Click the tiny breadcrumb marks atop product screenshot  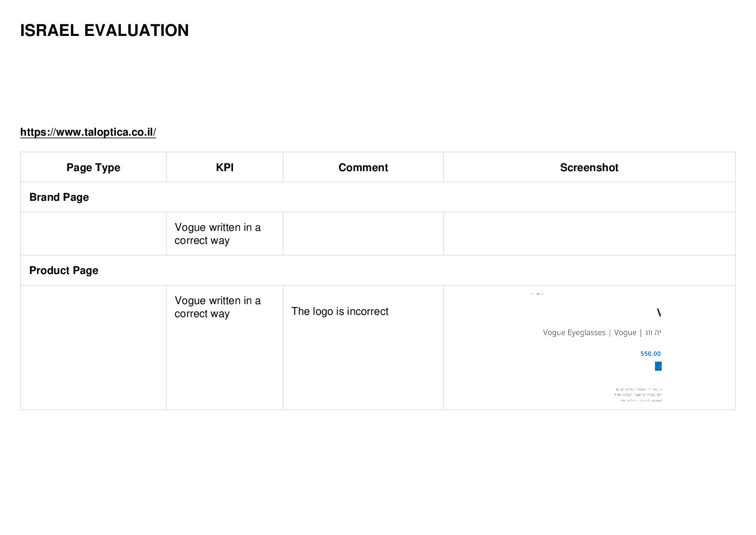pyautogui.click(x=537, y=294)
